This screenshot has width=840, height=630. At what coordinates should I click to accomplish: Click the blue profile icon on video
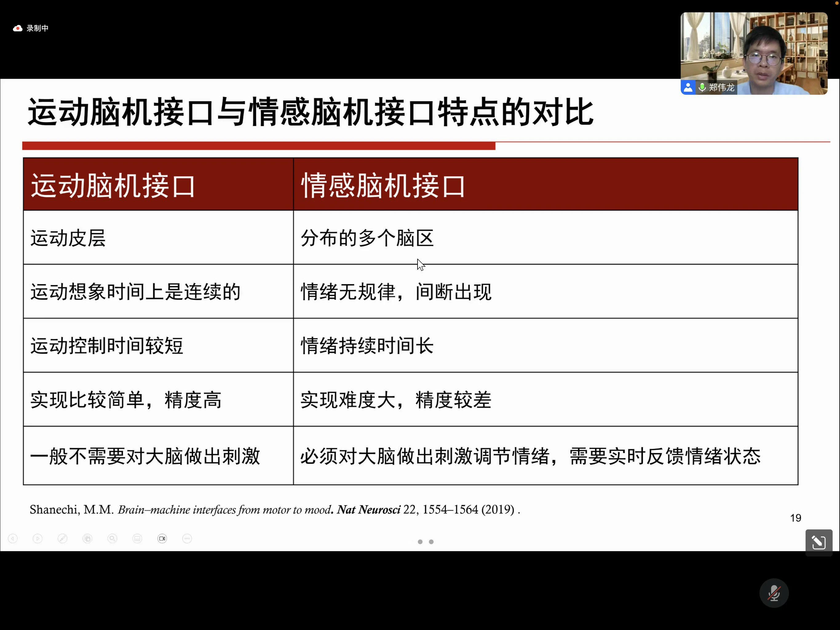coord(688,88)
